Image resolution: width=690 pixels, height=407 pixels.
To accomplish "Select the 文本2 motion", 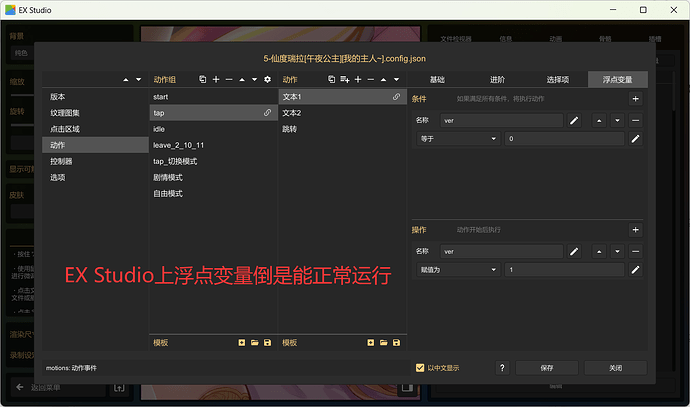I will (342, 113).
